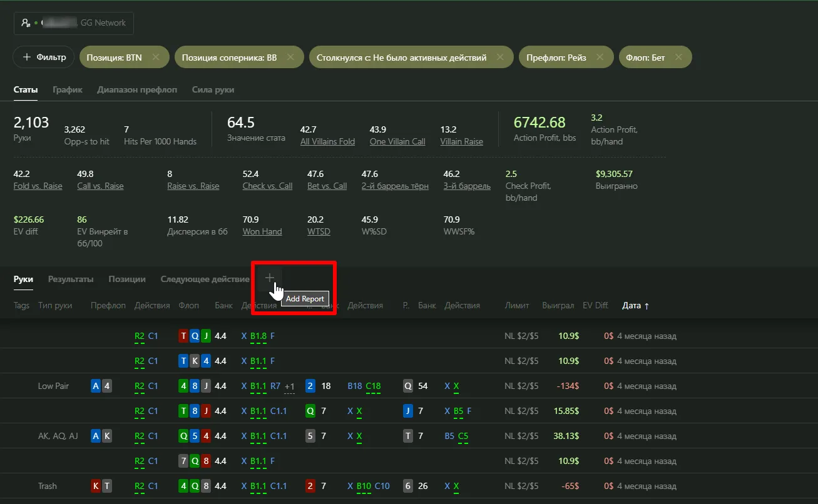The width and height of the screenshot is (818, 504).
Task: Click the queen flop card in first hand row
Action: [195, 336]
